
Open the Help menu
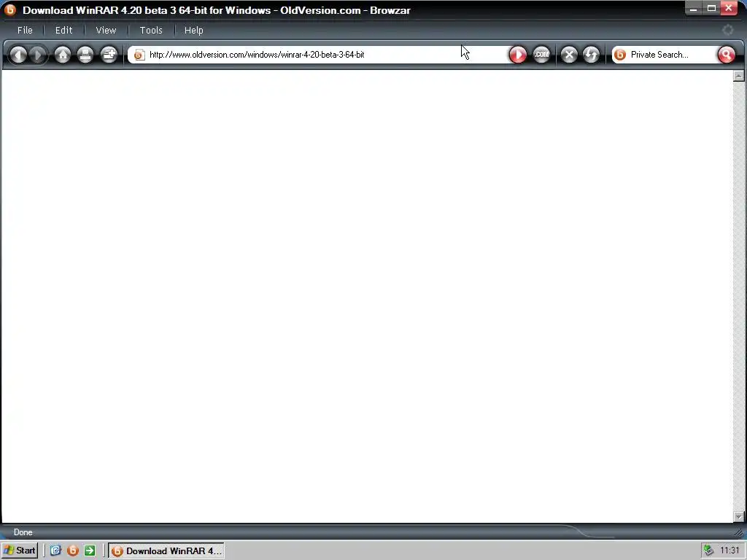click(193, 31)
